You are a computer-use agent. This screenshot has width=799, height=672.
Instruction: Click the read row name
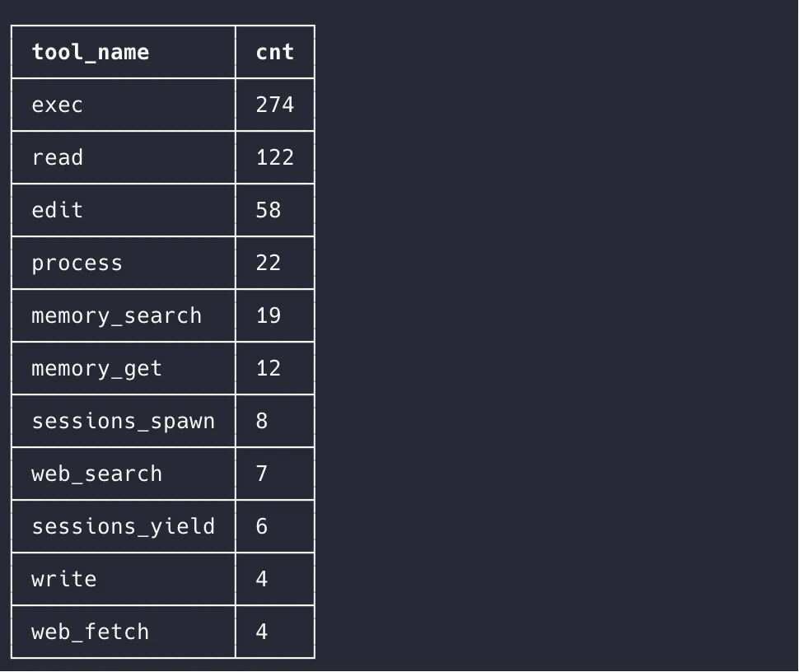click(x=58, y=158)
